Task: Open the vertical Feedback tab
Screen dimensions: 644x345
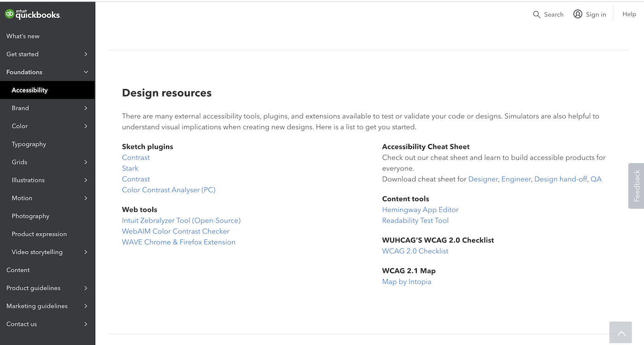Action: [x=636, y=186]
